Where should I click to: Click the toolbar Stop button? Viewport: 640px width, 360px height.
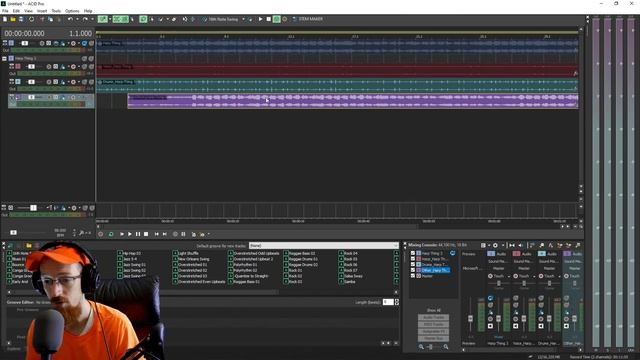click(x=269, y=19)
